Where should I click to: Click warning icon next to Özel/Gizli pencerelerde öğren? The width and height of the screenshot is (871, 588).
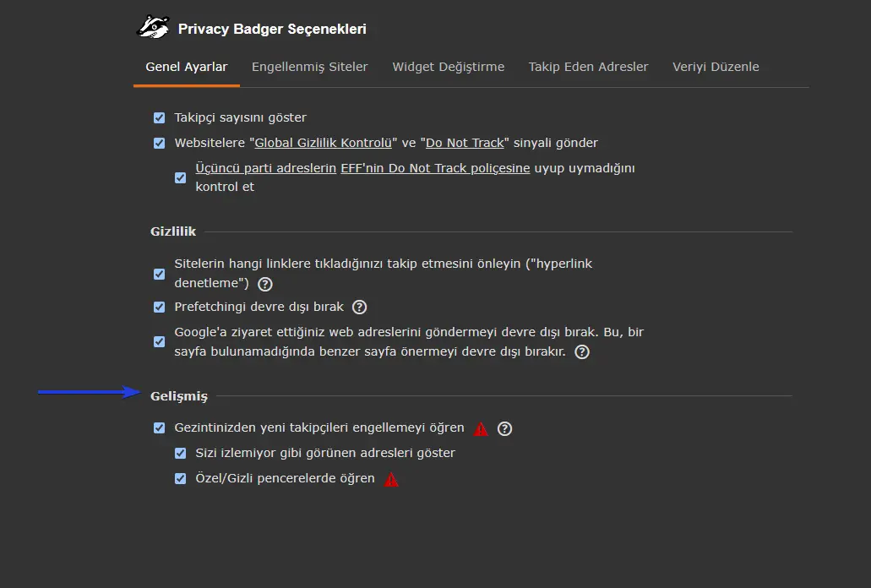(391, 480)
